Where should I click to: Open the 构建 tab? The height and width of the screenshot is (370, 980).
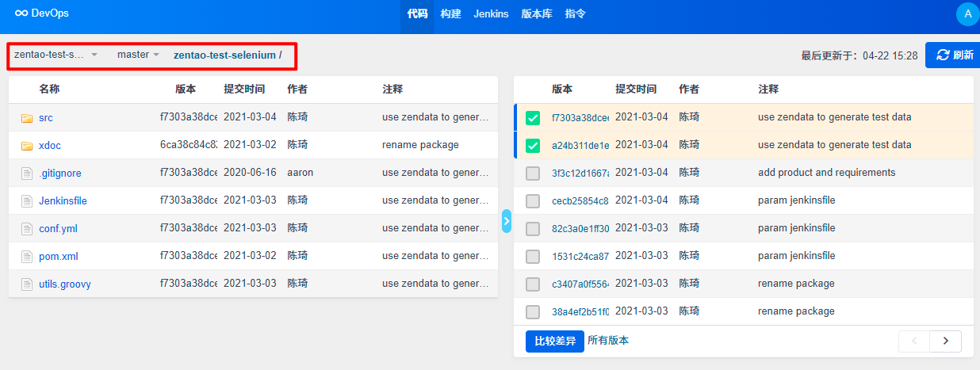point(450,13)
